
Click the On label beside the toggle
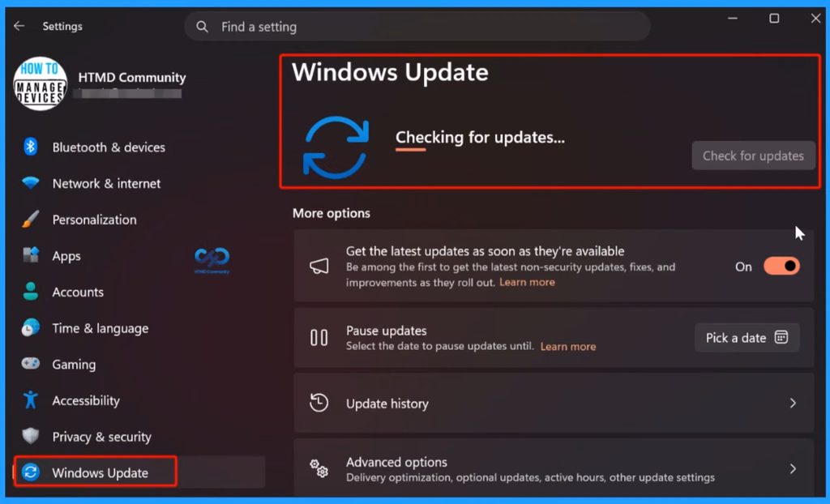click(743, 267)
